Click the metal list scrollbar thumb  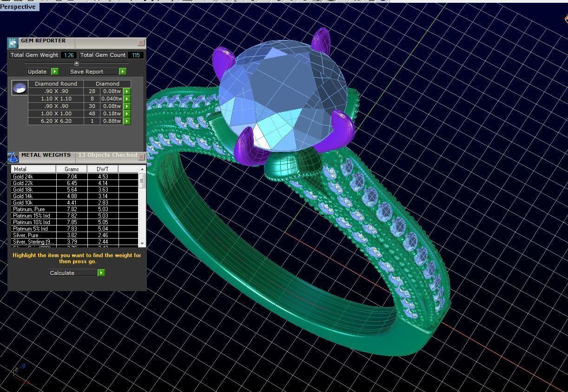142,180
